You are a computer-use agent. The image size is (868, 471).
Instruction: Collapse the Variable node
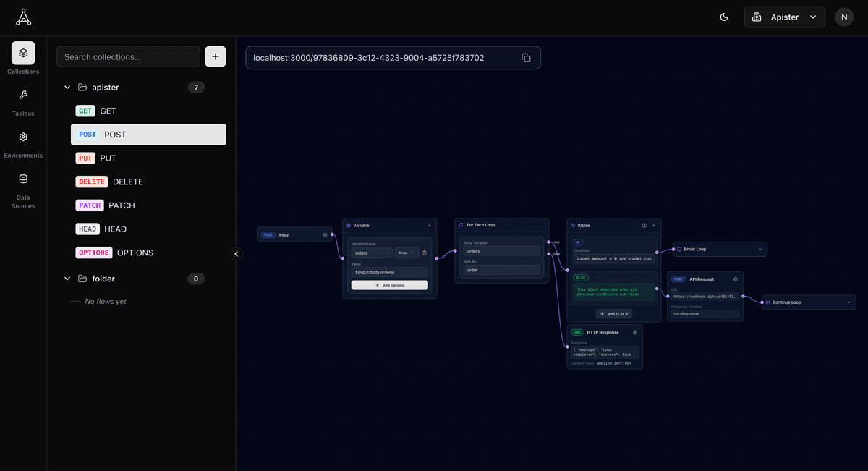click(429, 225)
